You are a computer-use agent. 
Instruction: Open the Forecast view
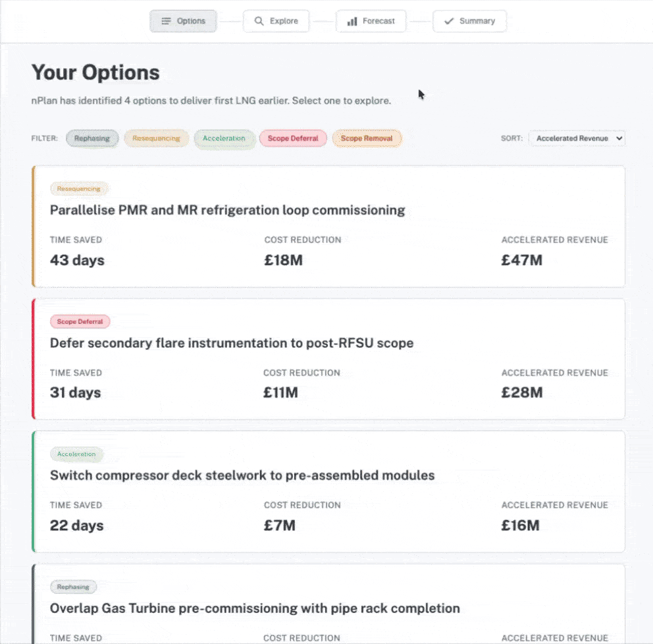[371, 21]
